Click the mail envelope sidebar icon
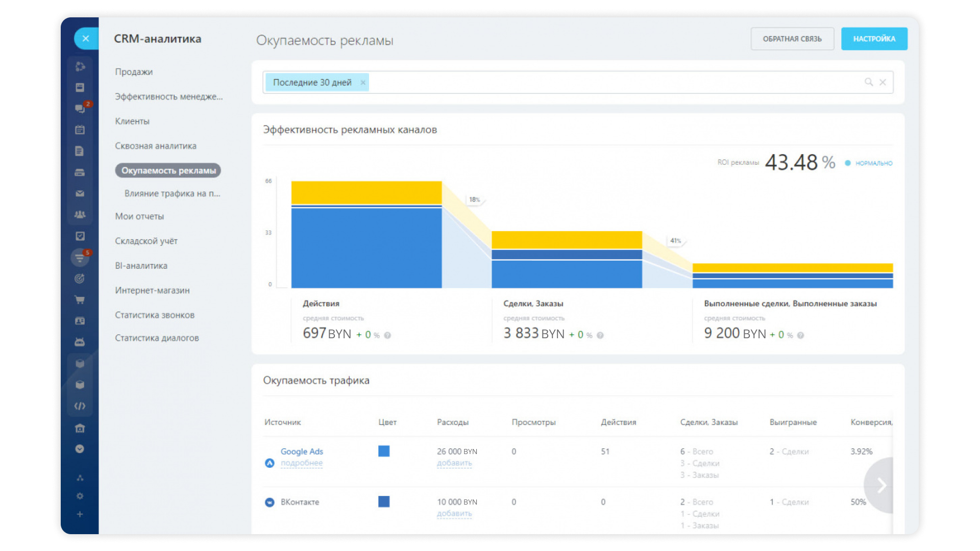The width and height of the screenshot is (980, 551). [80, 194]
